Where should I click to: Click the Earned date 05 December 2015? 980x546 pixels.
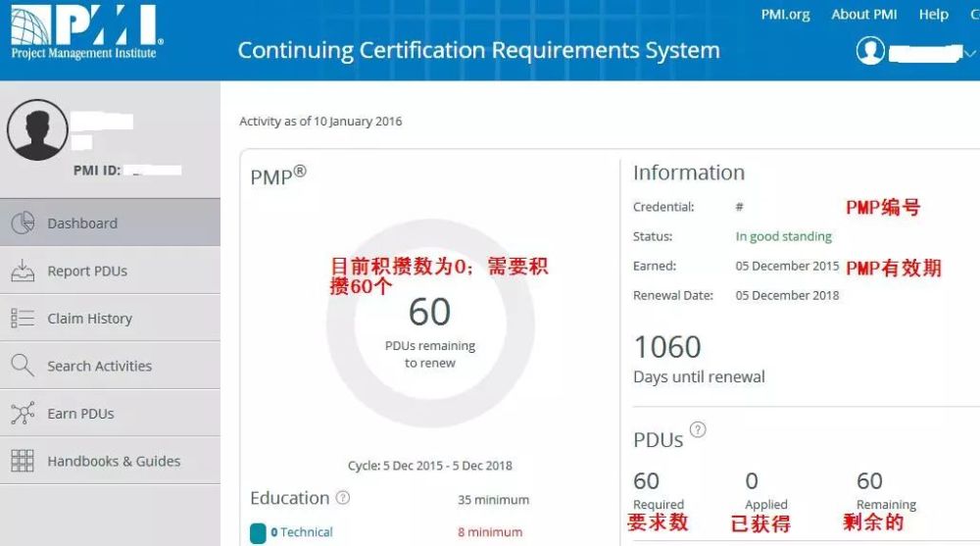coord(788,266)
